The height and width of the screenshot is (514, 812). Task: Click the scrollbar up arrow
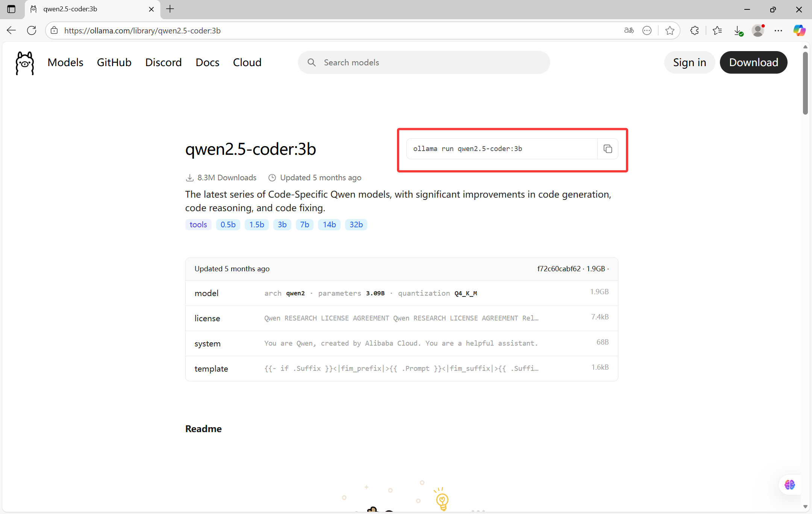(805, 47)
